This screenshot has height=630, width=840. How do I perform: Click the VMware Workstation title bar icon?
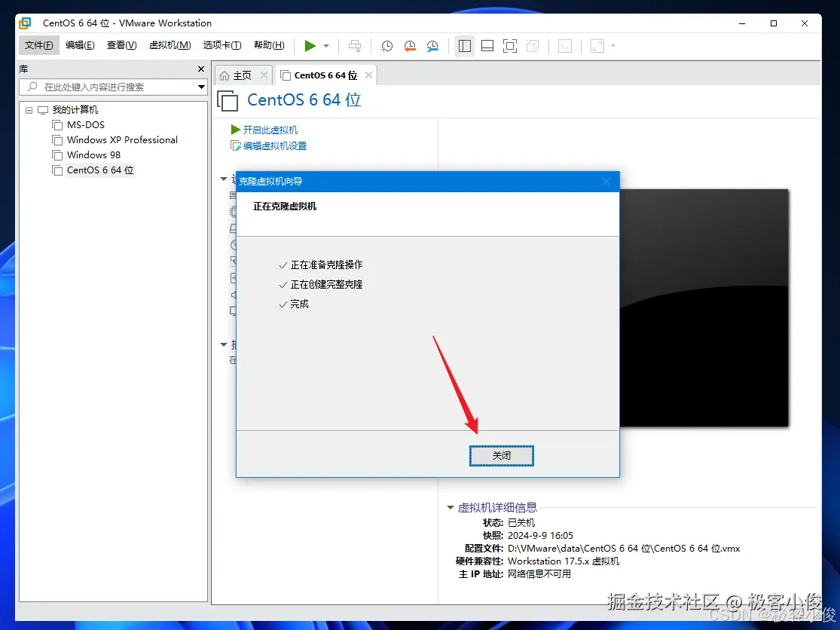[x=25, y=23]
